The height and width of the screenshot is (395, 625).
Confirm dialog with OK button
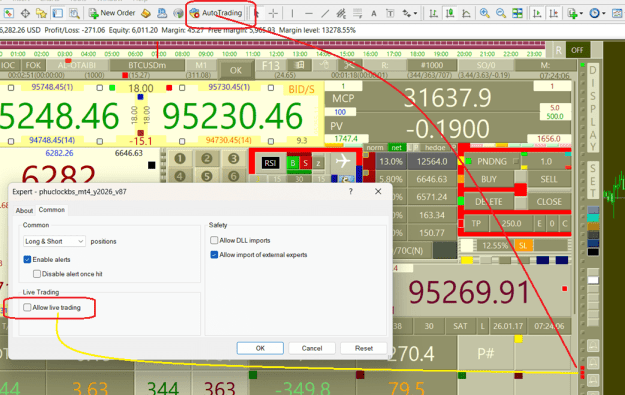260,348
